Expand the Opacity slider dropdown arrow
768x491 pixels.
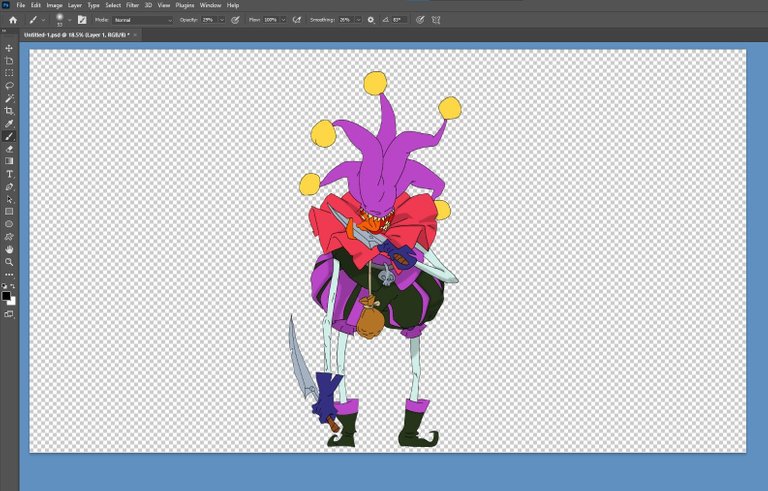[221, 20]
